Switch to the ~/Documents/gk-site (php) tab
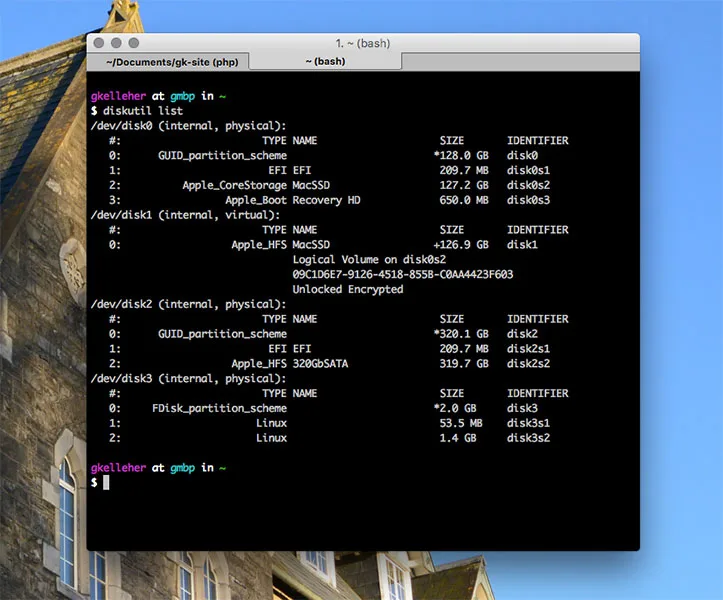 167,62
